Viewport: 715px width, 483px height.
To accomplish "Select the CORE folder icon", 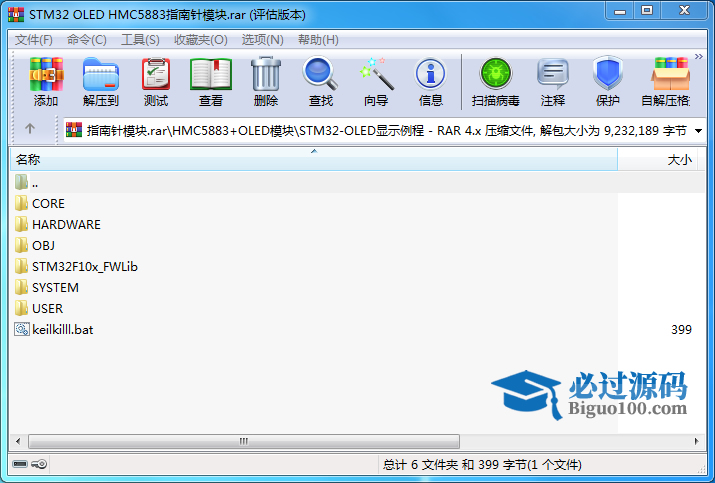I will click(21, 203).
